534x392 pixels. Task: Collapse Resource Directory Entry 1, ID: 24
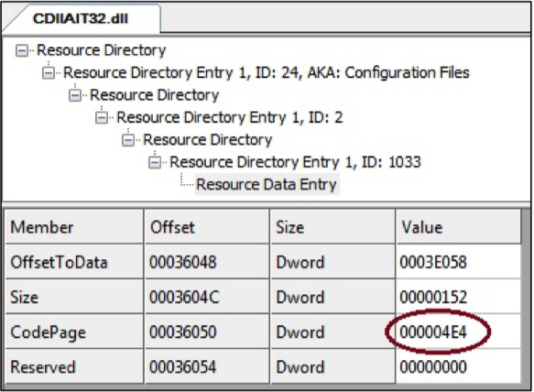point(49,73)
